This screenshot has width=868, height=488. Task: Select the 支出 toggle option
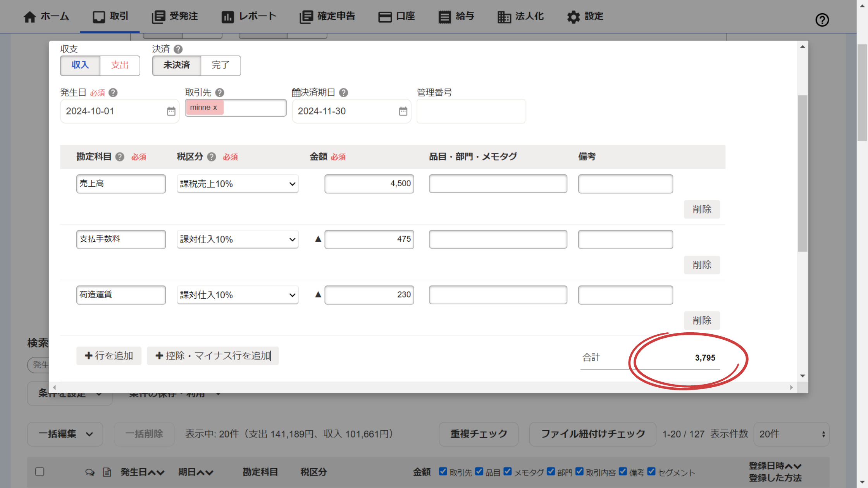[x=120, y=65]
